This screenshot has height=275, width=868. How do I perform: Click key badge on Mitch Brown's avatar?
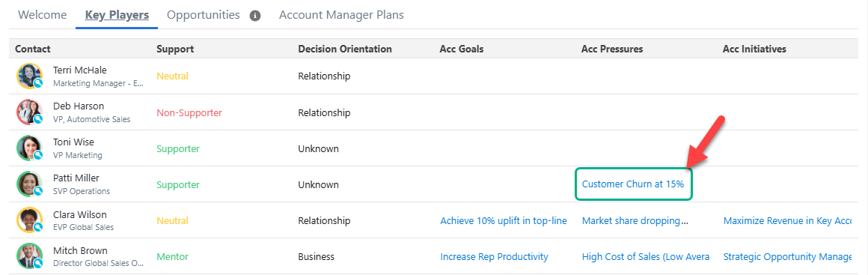[38, 264]
